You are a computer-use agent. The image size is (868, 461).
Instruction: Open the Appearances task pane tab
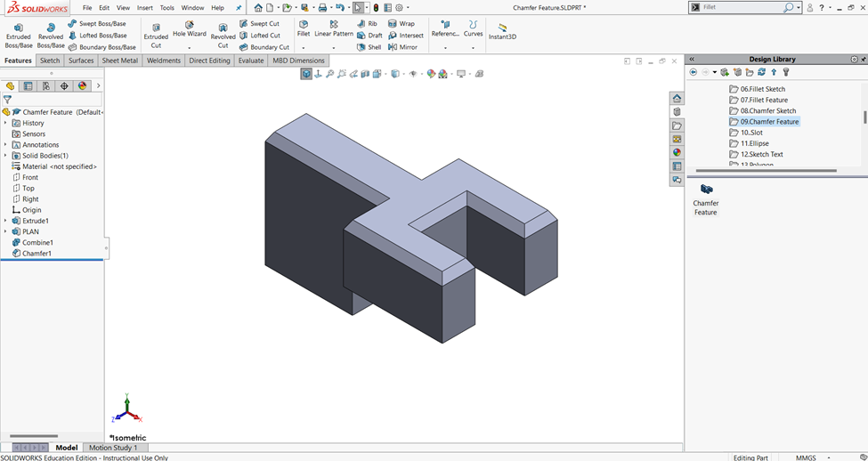677,152
